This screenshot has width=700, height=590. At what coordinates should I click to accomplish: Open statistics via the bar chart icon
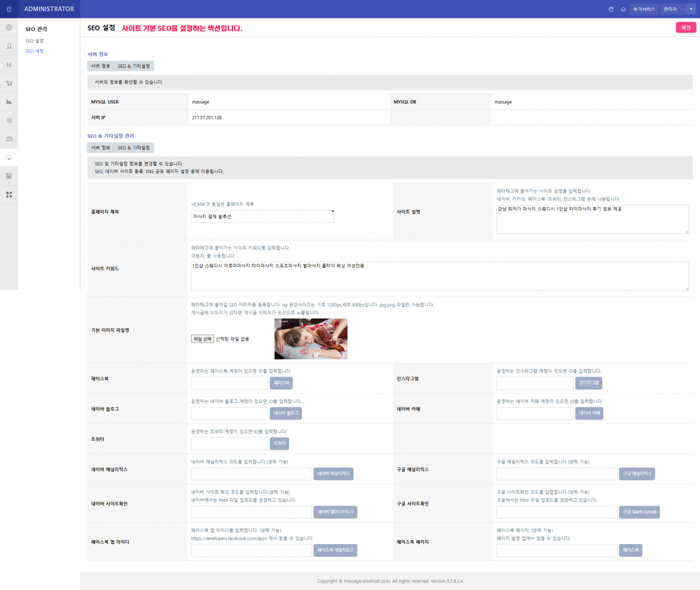[9, 102]
